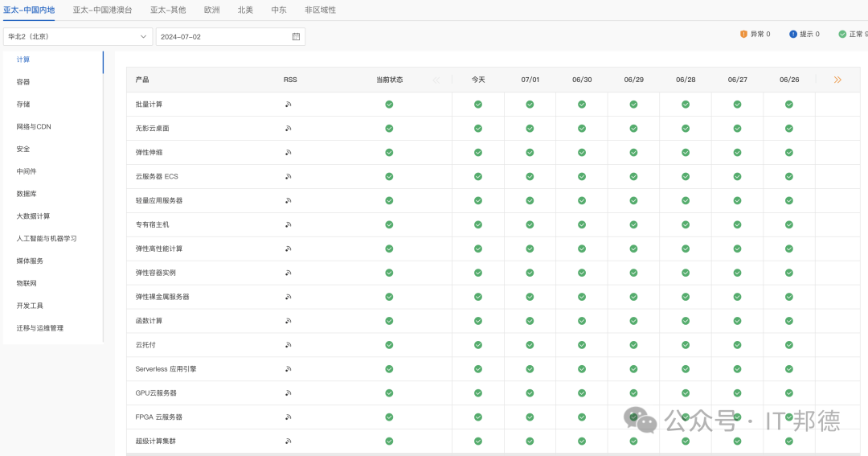Switch to 北美 tab
This screenshot has width=868, height=456.
pyautogui.click(x=245, y=10)
